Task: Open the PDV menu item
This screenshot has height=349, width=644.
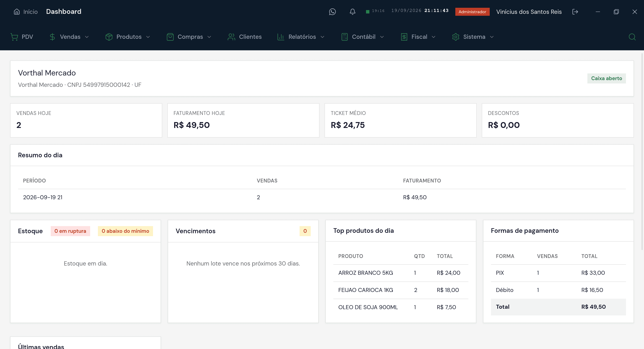Action: pos(22,37)
